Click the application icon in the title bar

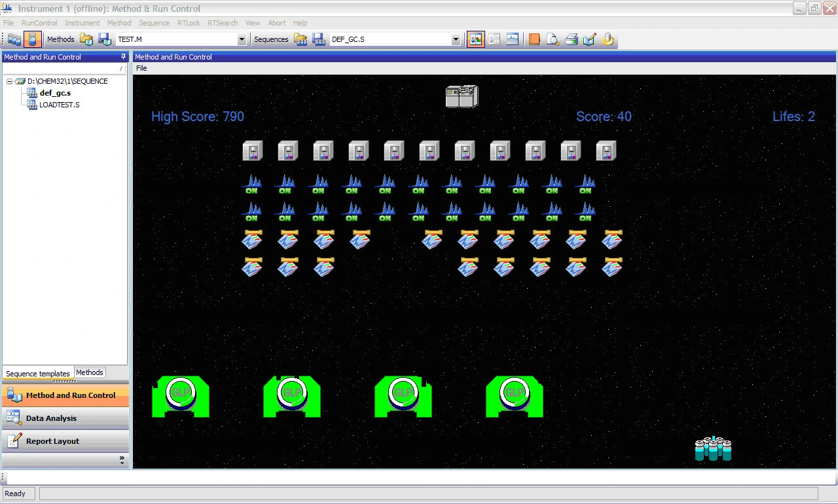pos(8,9)
